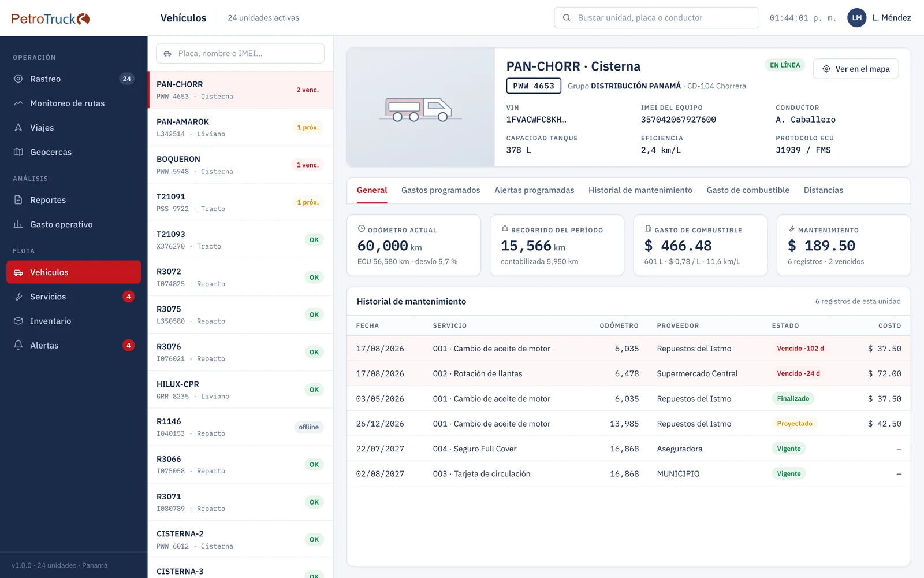This screenshot has height=578, width=924.
Task: Open Alertas bell icon
Action: pyautogui.click(x=18, y=345)
